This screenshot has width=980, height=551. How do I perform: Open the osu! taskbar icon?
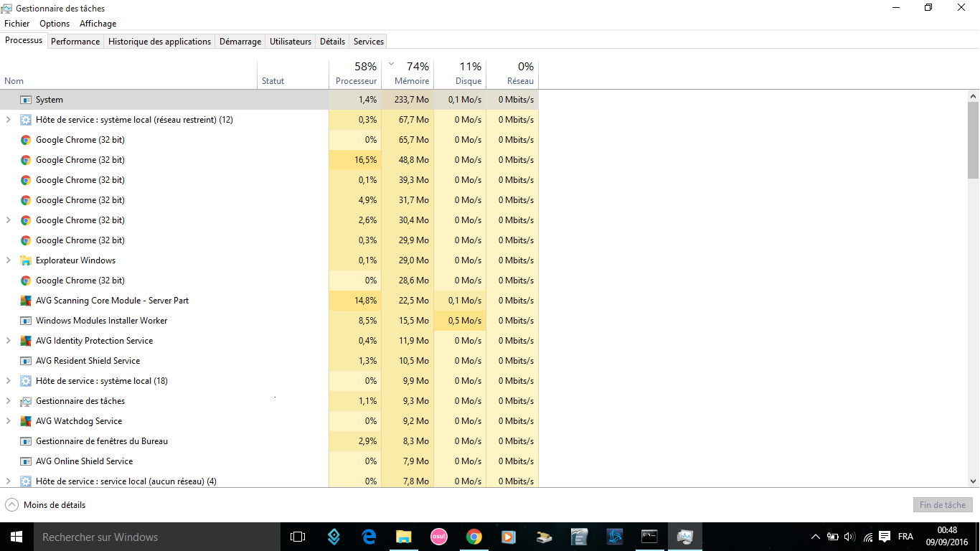439,537
